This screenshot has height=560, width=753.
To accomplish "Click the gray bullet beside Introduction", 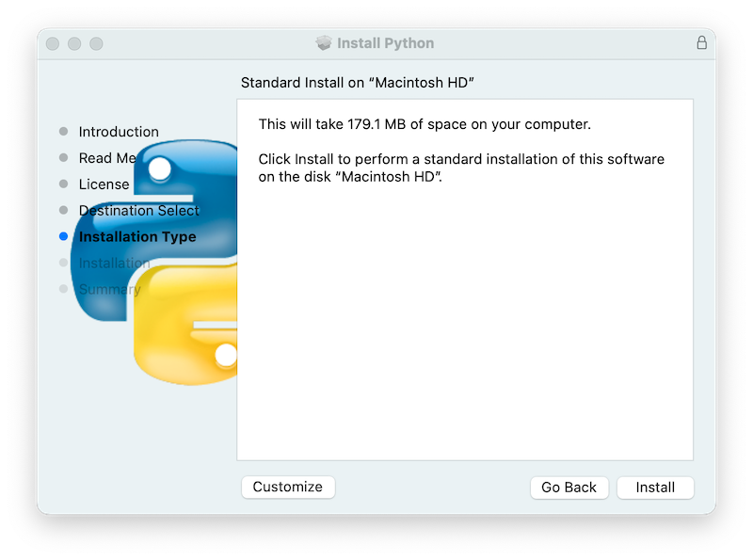I will click(63, 131).
